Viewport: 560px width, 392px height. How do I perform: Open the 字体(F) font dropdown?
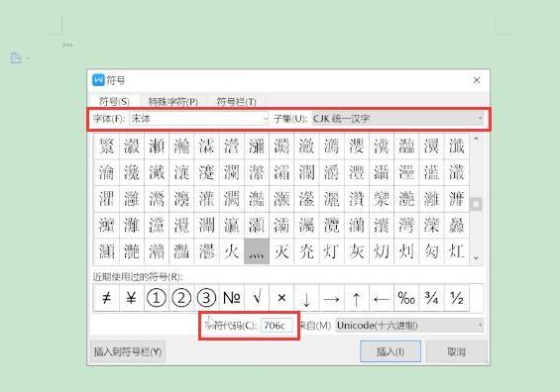(199, 119)
